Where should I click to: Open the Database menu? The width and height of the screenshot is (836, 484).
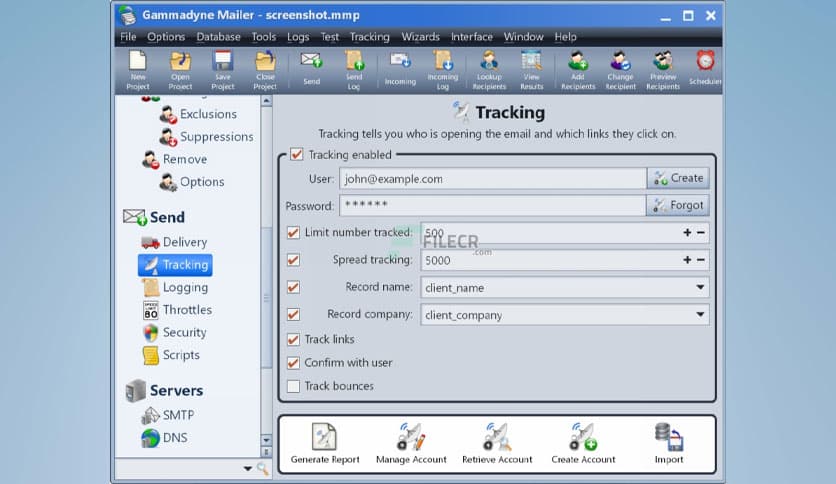point(218,37)
